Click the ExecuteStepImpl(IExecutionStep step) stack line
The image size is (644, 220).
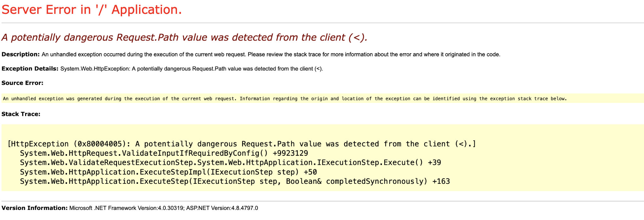point(159,172)
